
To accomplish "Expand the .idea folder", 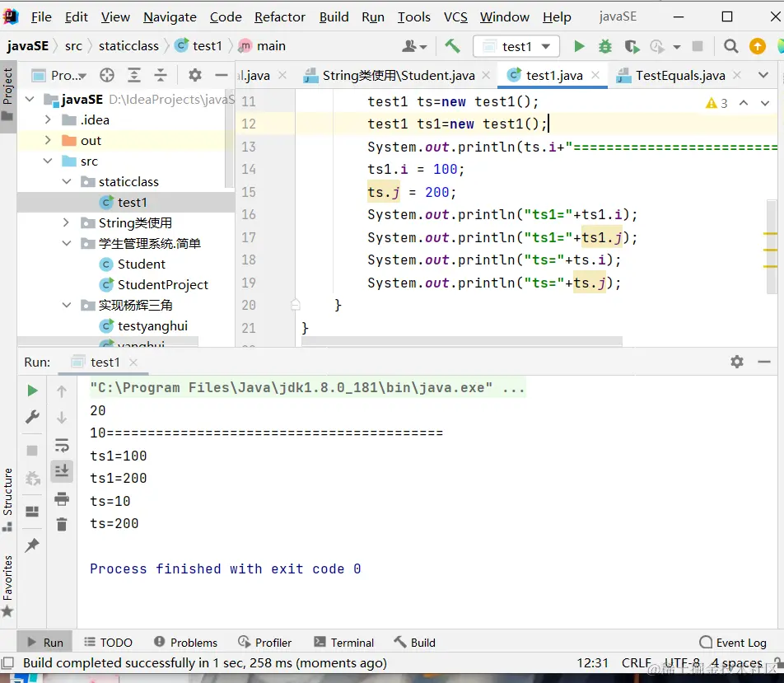I will [x=49, y=120].
